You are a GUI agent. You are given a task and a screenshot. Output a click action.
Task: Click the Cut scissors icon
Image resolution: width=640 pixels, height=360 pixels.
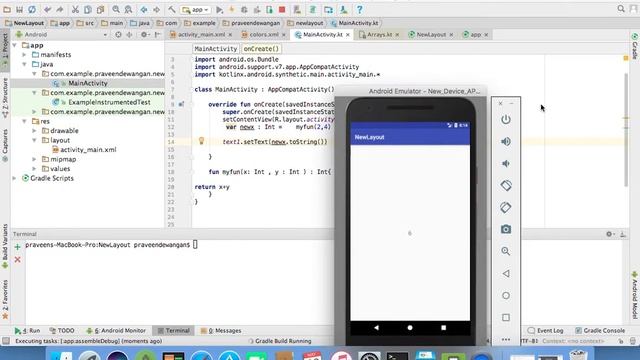point(76,9)
